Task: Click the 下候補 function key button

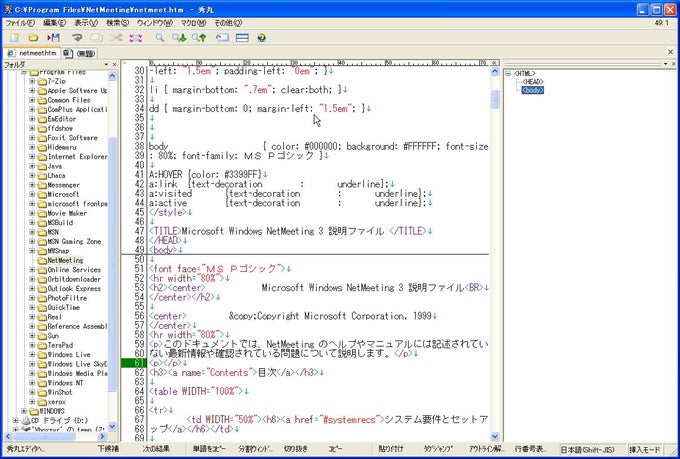Action: [x=108, y=449]
